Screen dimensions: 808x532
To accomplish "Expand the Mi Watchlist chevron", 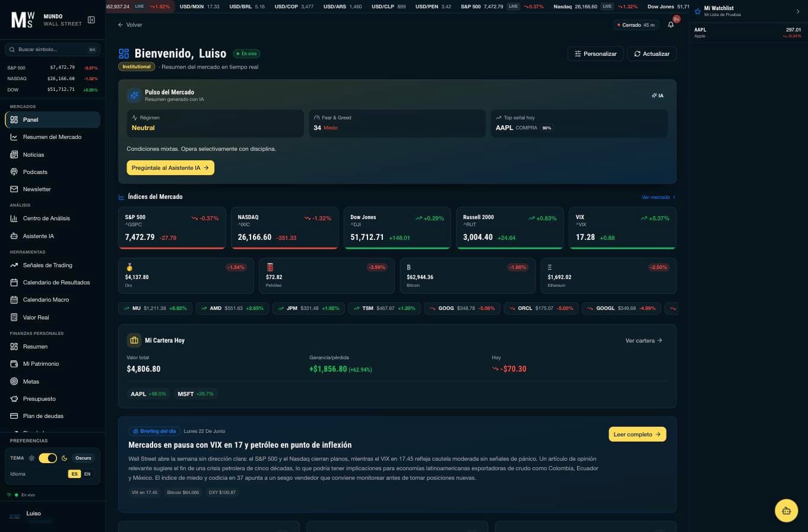I will (798, 11).
